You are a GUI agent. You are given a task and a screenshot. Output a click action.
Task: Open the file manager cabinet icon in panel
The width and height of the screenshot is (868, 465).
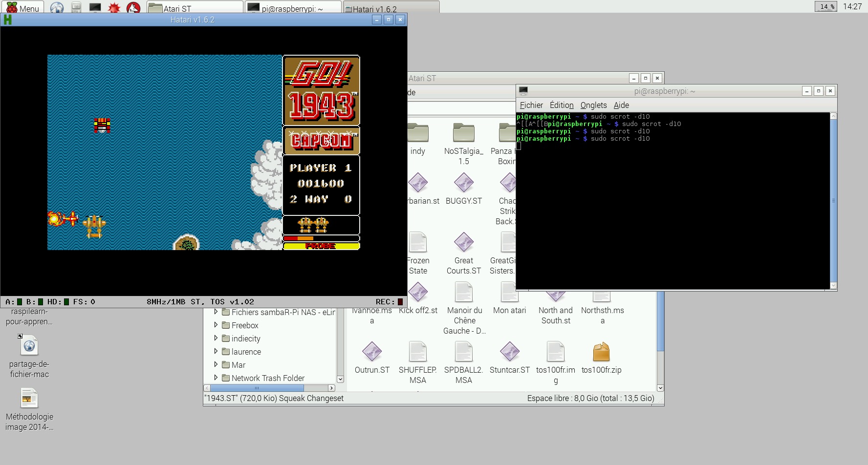pos(76,8)
